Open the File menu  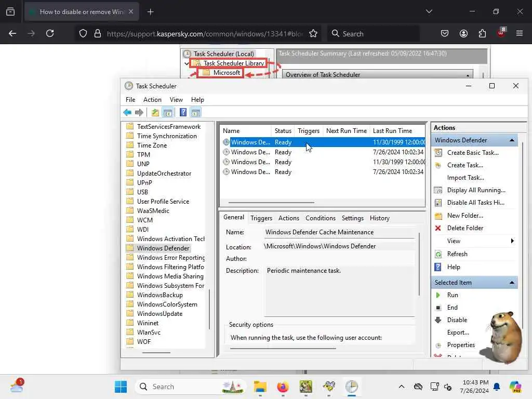(x=130, y=100)
